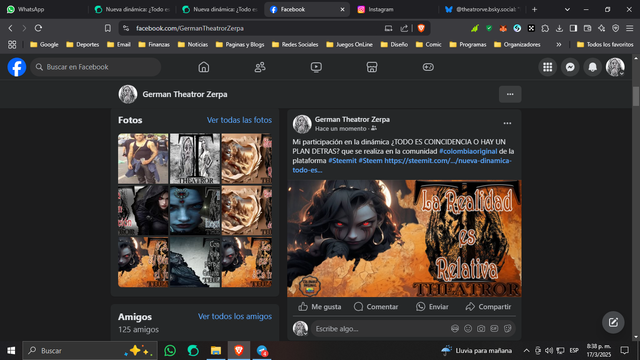Viewport: 640px width, 360px height.
Task: Open the avatar sticker icon in comment box
Action: pos(455,329)
